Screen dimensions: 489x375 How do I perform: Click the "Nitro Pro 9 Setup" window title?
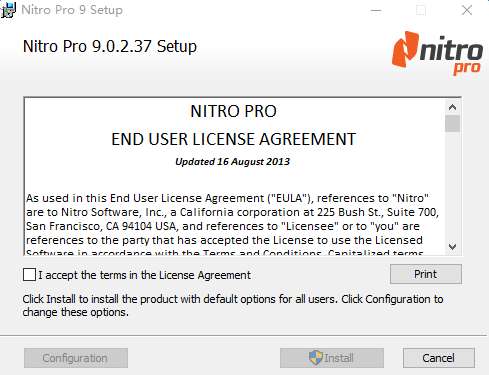click(72, 10)
